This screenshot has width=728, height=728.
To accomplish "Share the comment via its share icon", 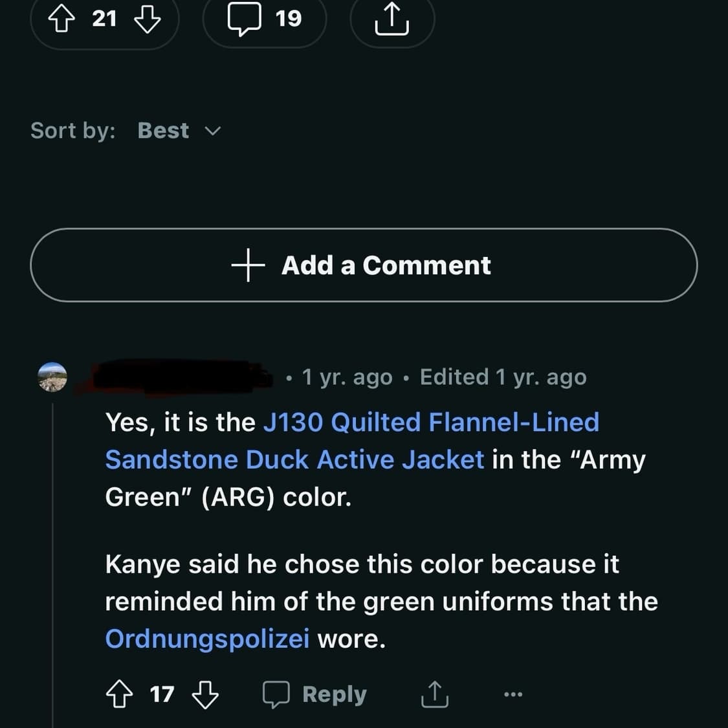I will click(x=434, y=695).
